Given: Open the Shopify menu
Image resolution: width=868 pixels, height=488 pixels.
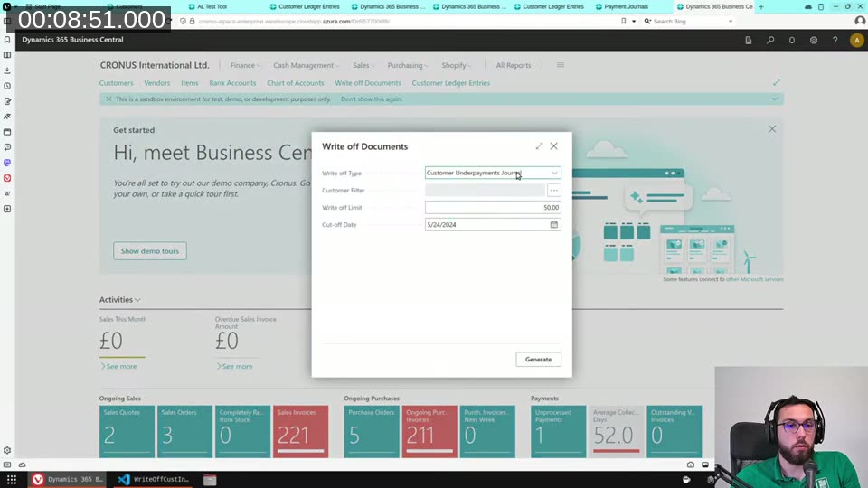Looking at the screenshot, I should [456, 65].
